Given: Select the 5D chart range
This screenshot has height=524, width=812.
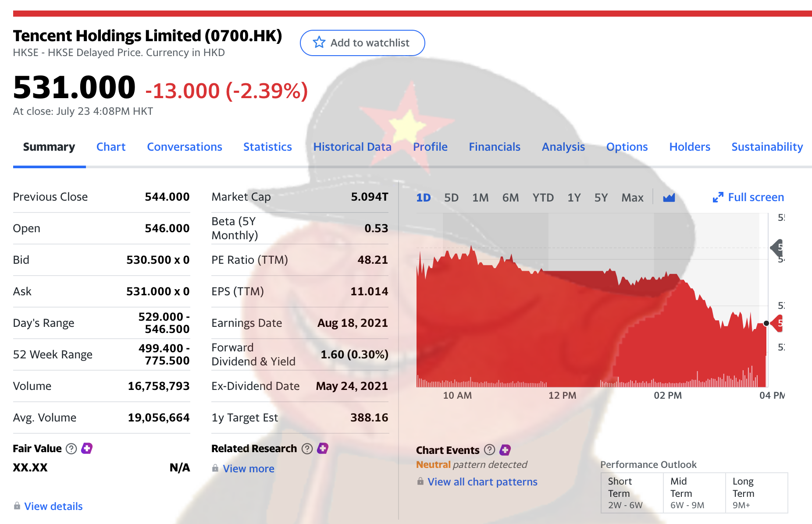Looking at the screenshot, I should (x=451, y=198).
